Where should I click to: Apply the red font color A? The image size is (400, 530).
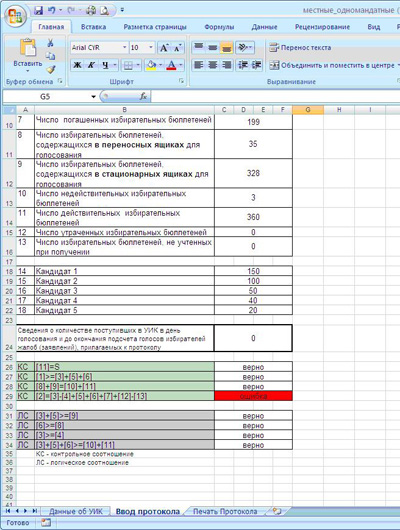click(171, 65)
